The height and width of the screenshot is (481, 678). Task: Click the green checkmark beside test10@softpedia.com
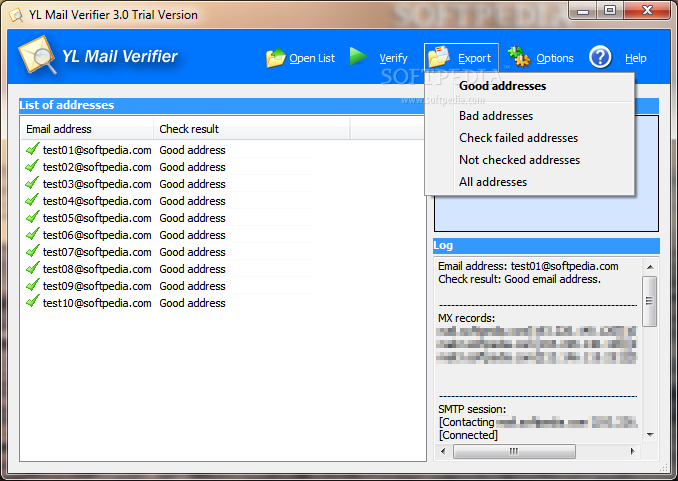coord(32,302)
